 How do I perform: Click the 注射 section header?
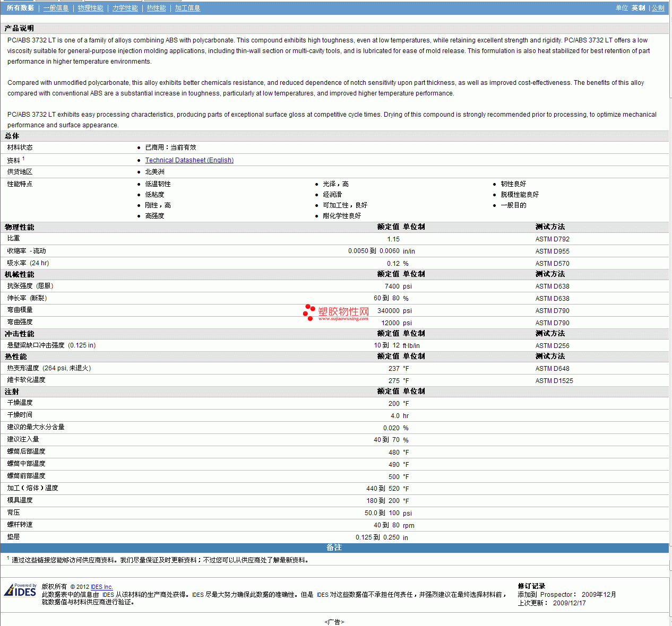click(12, 392)
